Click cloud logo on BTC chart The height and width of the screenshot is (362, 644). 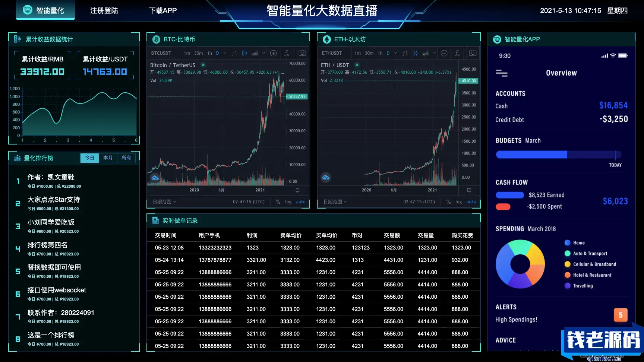point(155,178)
